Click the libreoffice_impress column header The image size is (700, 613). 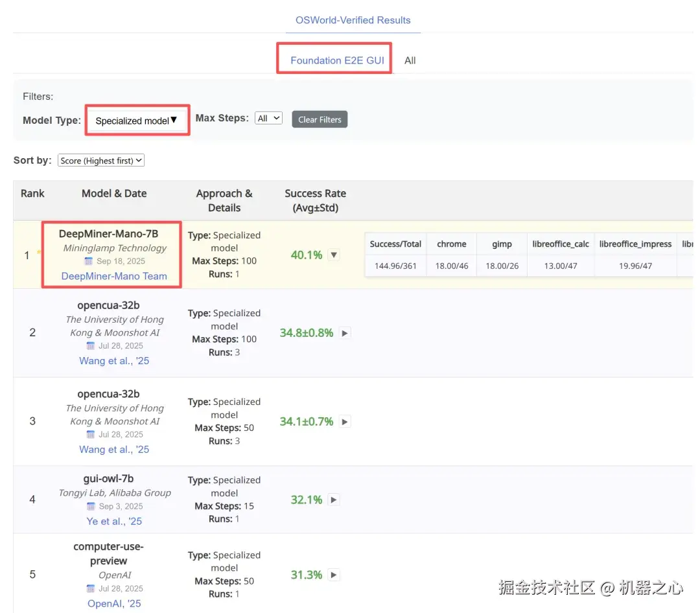[635, 244]
